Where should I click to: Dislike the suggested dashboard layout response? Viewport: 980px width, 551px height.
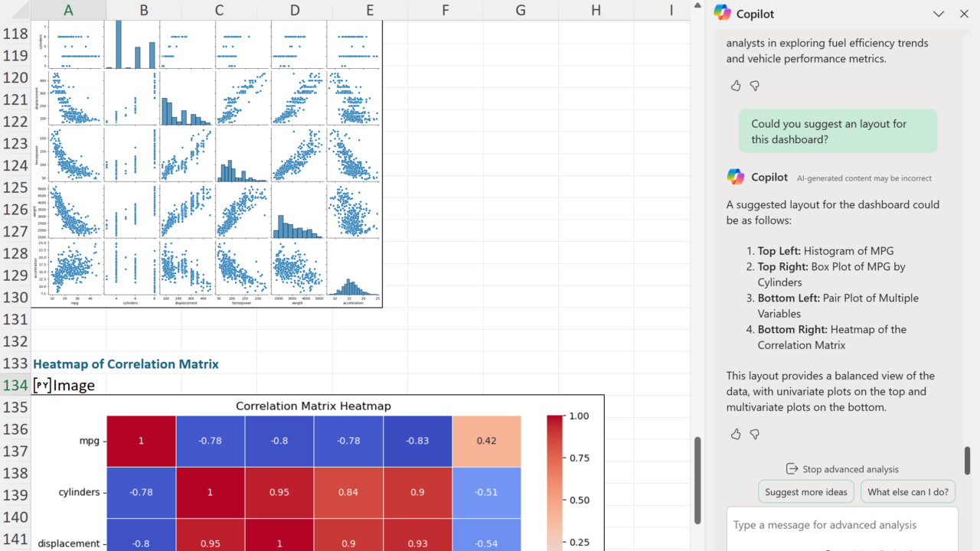[x=754, y=434]
